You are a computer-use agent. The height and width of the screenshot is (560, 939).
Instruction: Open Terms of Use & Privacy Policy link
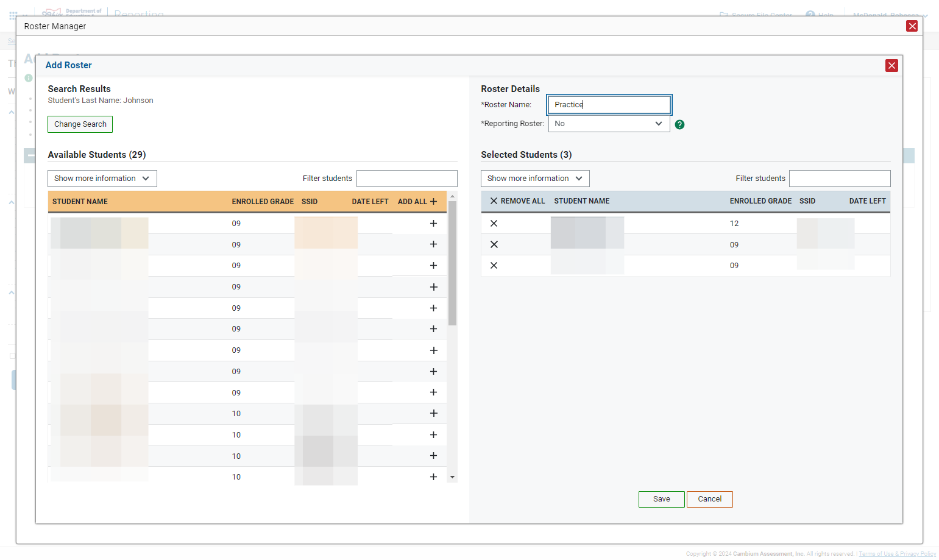pyautogui.click(x=898, y=554)
